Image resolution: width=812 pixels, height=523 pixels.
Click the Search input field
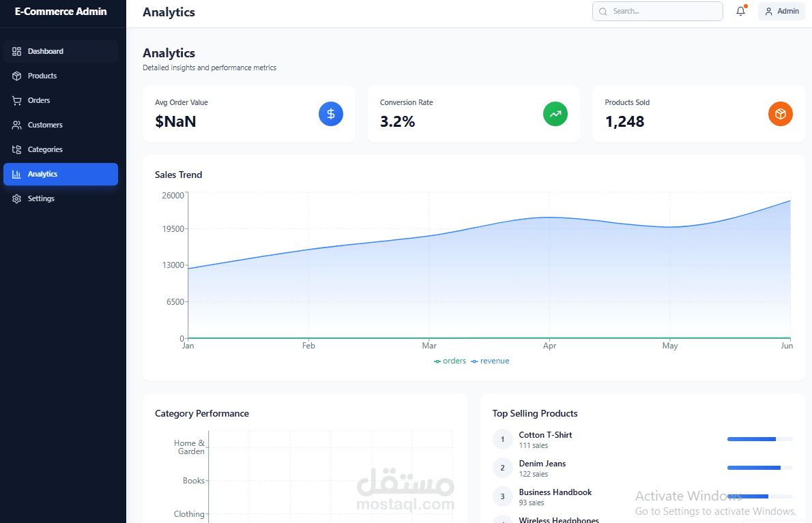tap(657, 12)
